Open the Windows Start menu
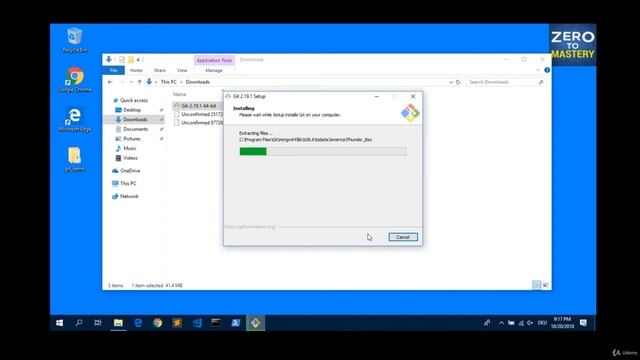 point(60,323)
